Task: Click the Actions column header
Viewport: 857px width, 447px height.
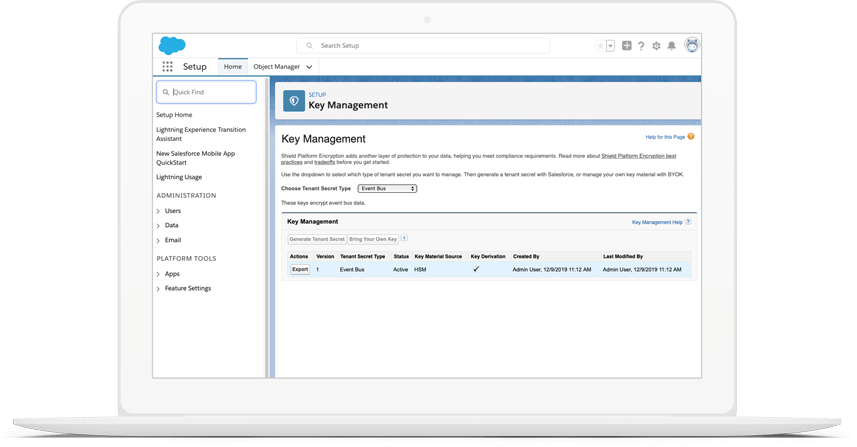Action: click(299, 256)
